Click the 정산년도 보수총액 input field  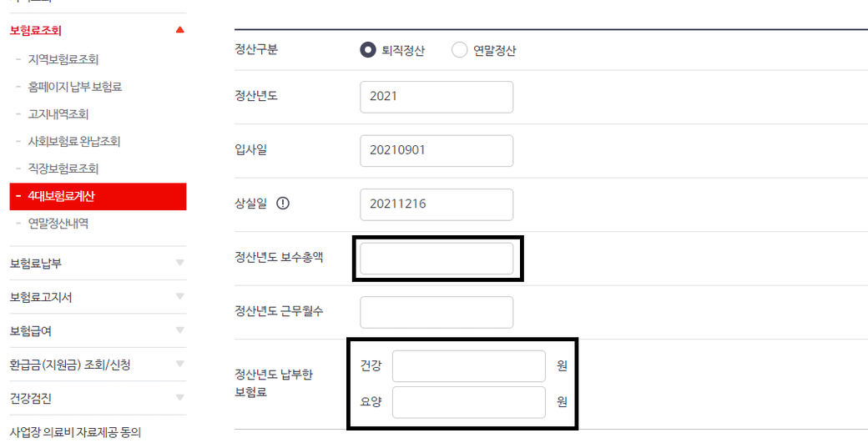tap(437, 259)
